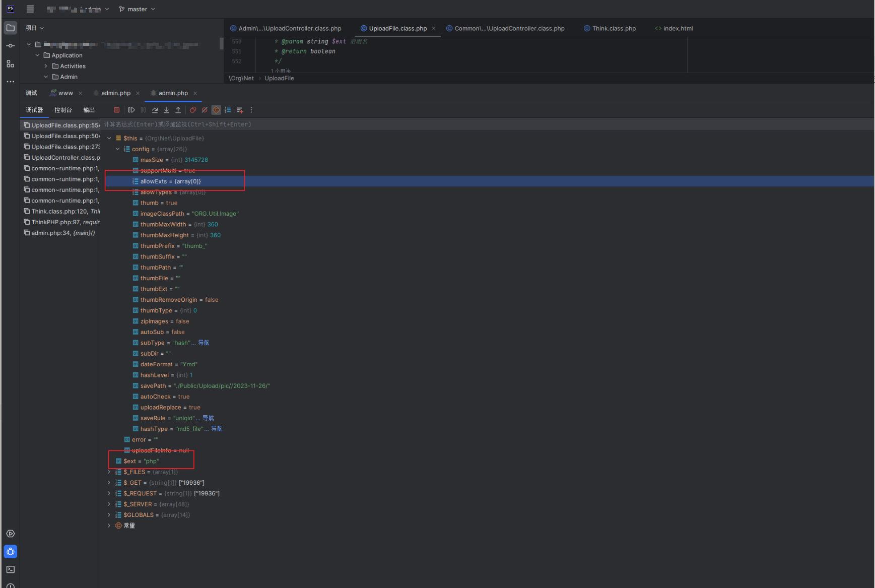
Task: Expand the $_GET variable
Action: coord(109,483)
